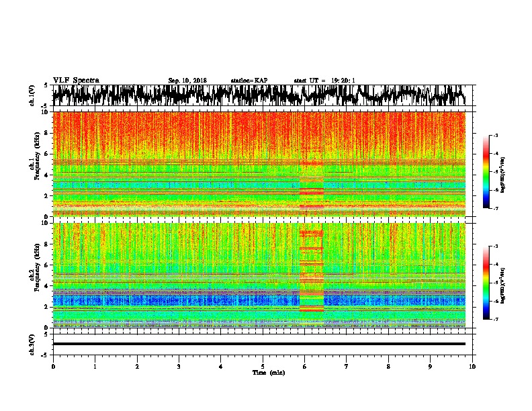Click the "1" tick on the time axis
This screenshot has height=411, width=532.
tap(95, 366)
